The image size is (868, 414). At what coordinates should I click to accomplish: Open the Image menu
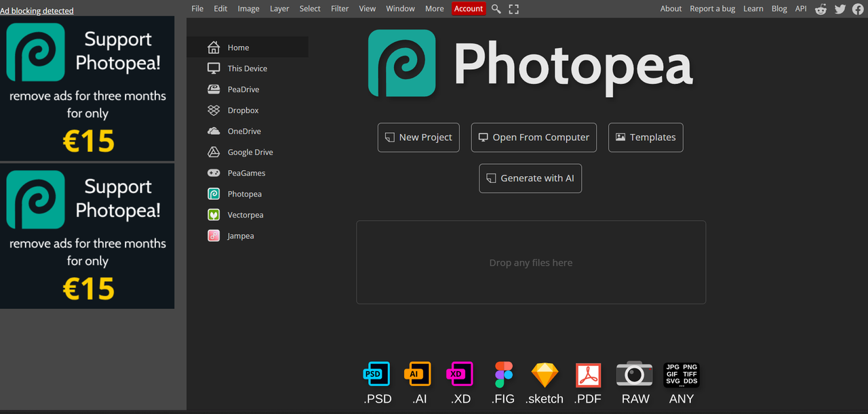(248, 9)
